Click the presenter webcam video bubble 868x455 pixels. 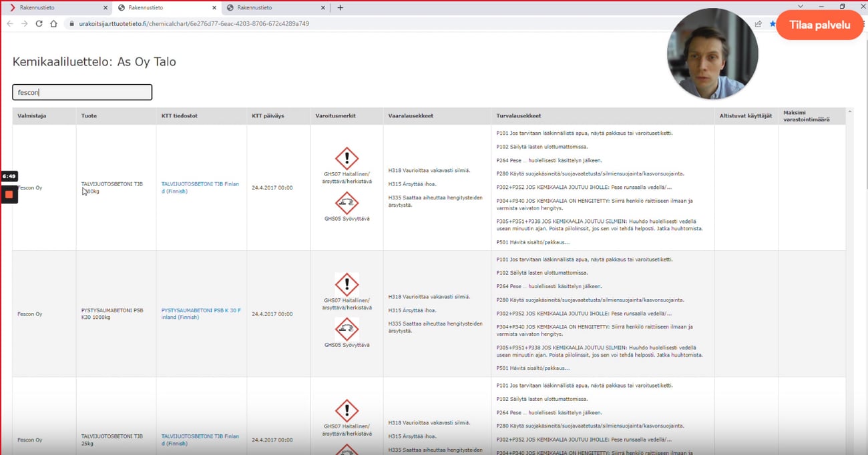click(712, 55)
